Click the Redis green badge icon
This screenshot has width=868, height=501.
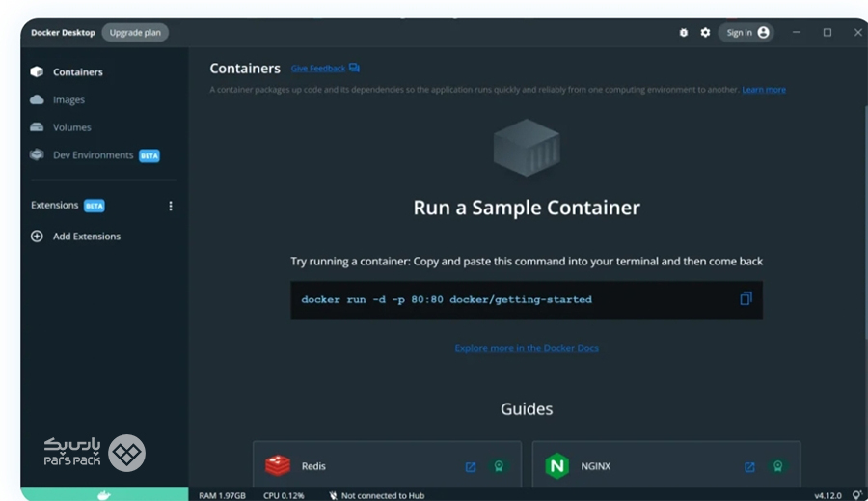(x=499, y=467)
